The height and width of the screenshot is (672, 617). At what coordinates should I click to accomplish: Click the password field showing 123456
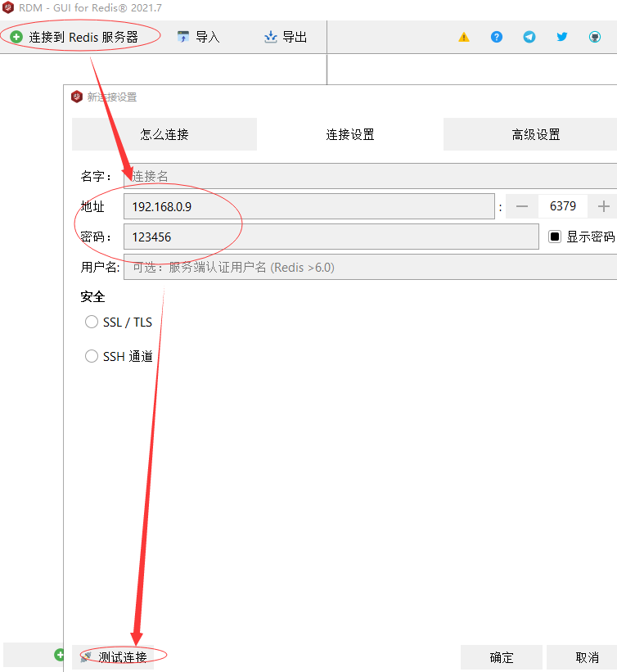coord(331,237)
